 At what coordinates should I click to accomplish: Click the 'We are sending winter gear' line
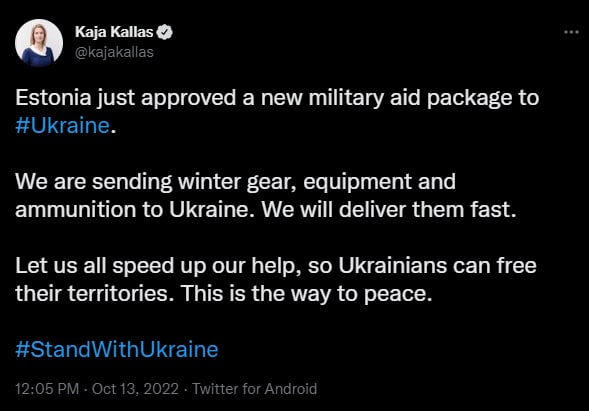(x=235, y=182)
